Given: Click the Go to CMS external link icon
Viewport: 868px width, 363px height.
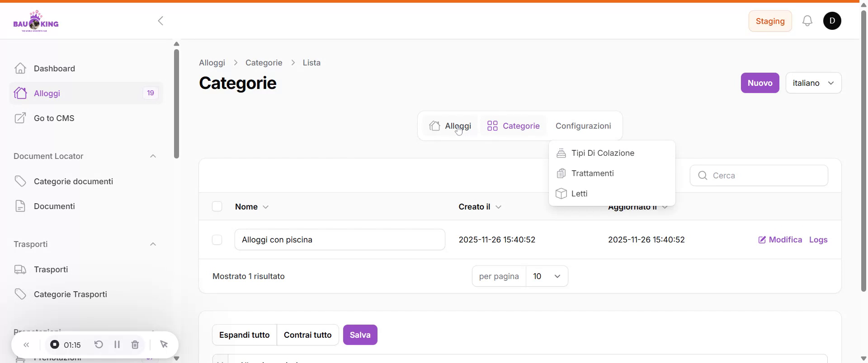Looking at the screenshot, I should click(20, 118).
